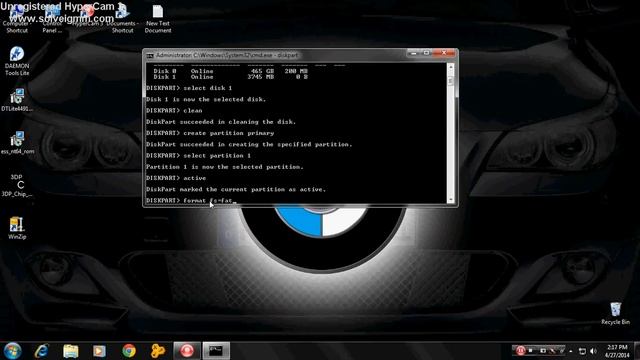
Task: Launch DAEMON Tools Lite desktop icon
Action: (x=17, y=61)
